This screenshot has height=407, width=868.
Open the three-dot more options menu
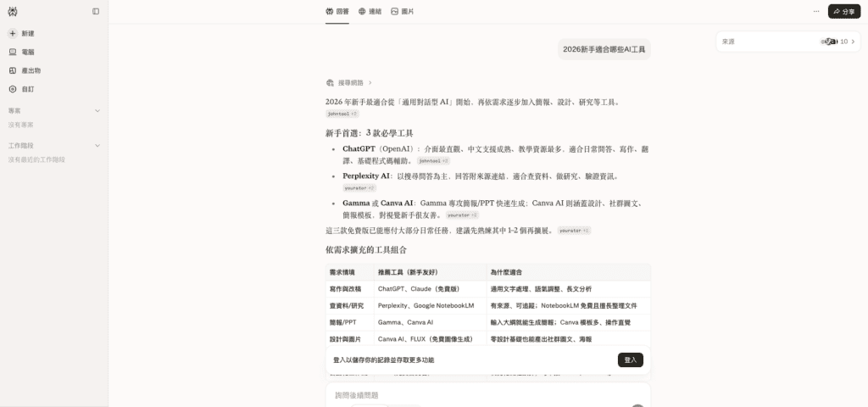coord(816,11)
